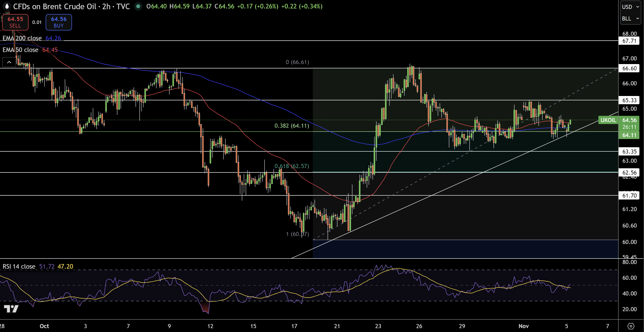Screen dimensions: 644x332
Task: Toggle the EMA 50 close indicator legend
Action: coord(21,50)
